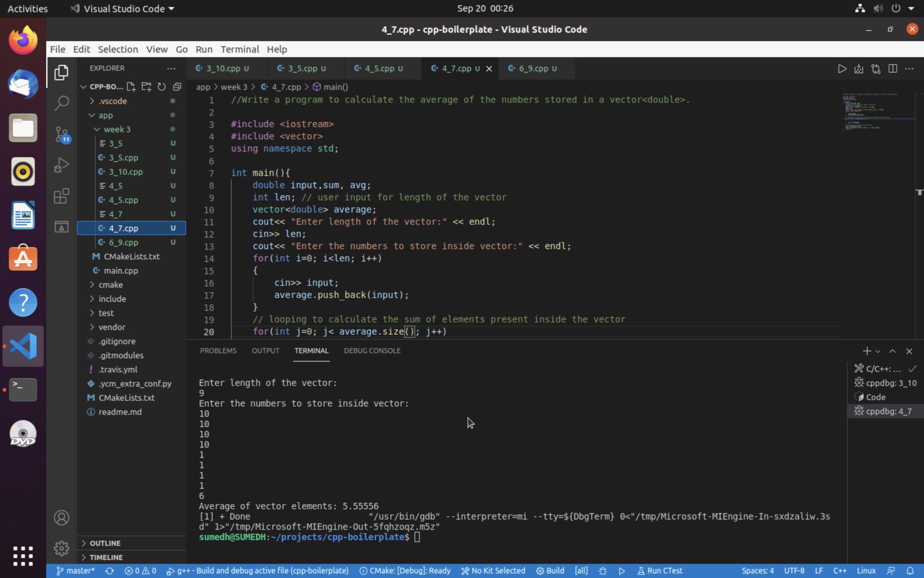Click Run CTest in status bar

660,571
